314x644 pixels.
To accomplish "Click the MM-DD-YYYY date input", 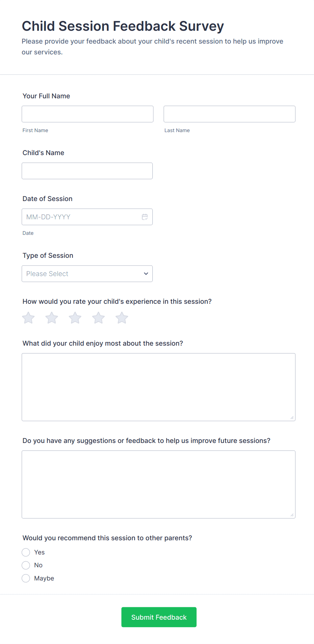I will point(81,217).
